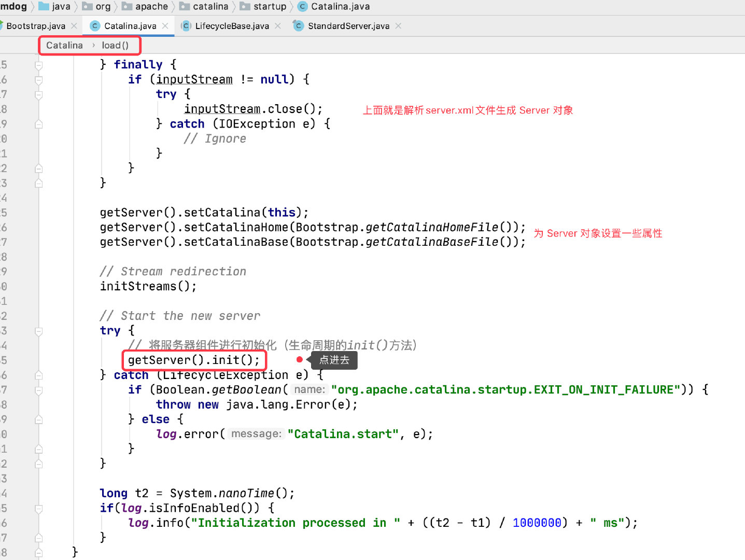
Task: Click the LifecycleBase.java abstract class icon
Action: tap(186, 26)
